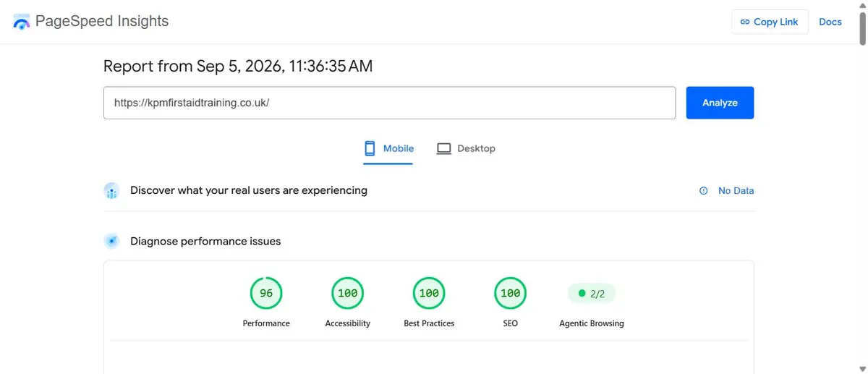The image size is (868, 374).
Task: Click the report date heading
Action: click(x=238, y=67)
